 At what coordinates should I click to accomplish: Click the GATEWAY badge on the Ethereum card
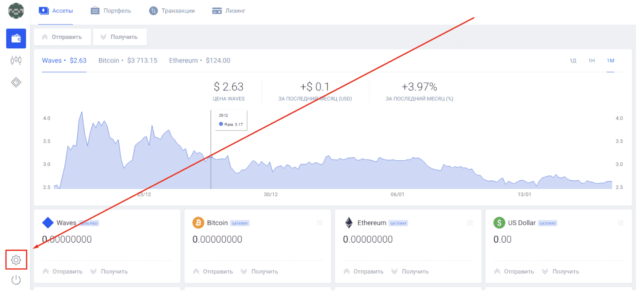pyautogui.click(x=398, y=223)
